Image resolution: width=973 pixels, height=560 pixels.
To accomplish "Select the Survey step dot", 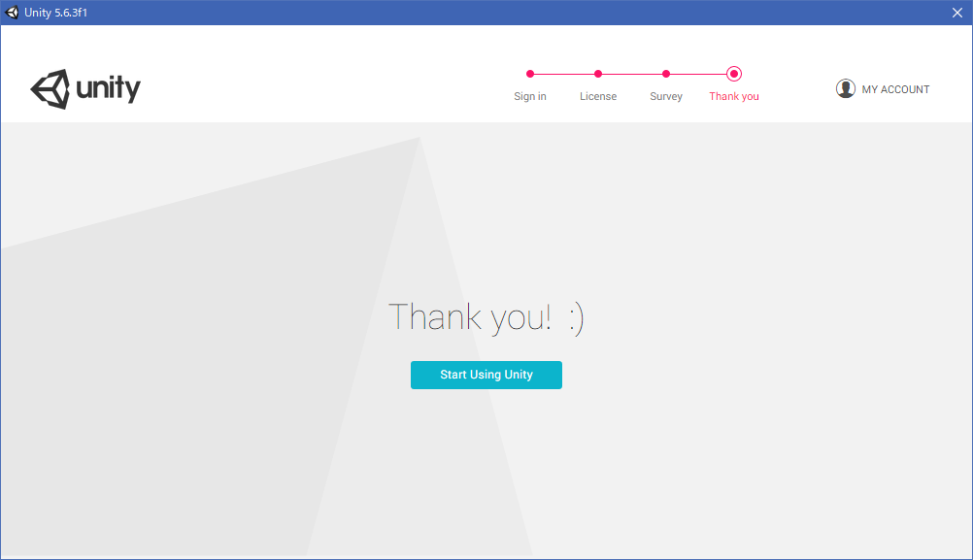I will tap(666, 74).
